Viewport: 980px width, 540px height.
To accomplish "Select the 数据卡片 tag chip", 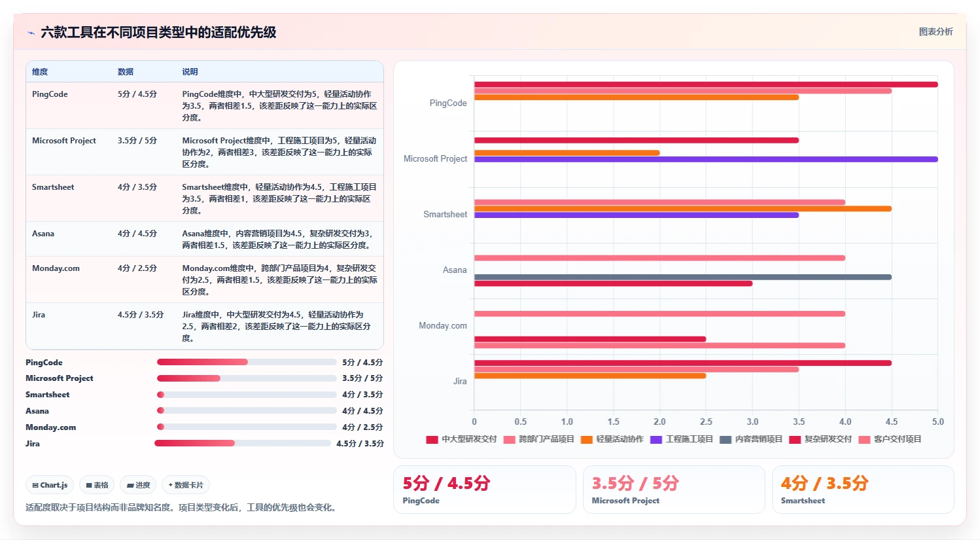I will tap(186, 485).
